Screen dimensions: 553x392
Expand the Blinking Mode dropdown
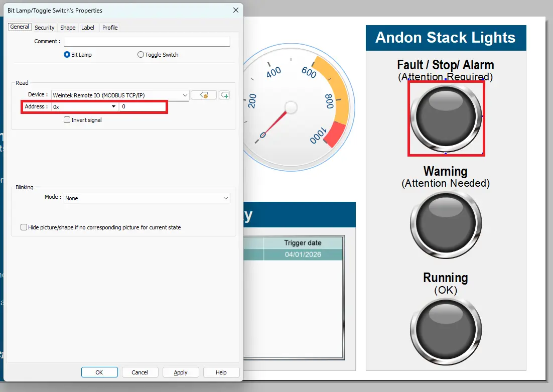[x=225, y=198]
